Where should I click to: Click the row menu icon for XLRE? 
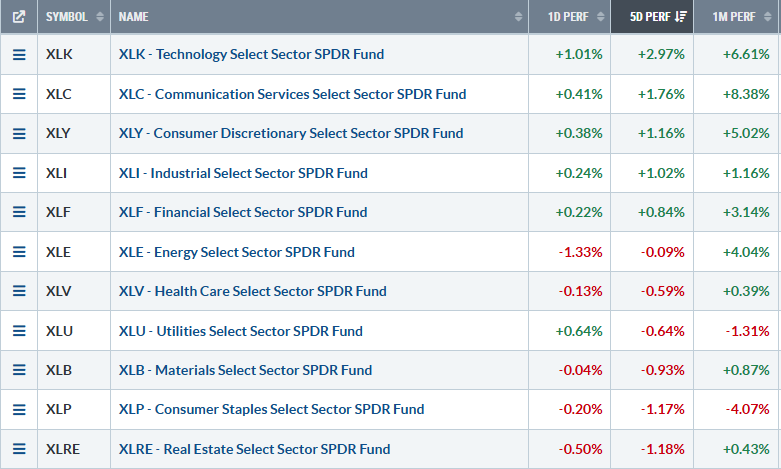click(x=18, y=449)
